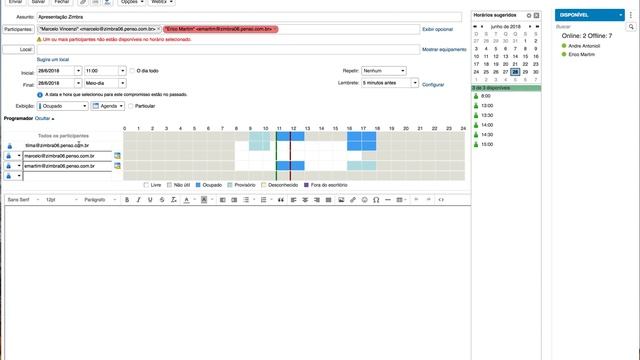View HTML source code
The height and width of the screenshot is (360, 640).
[441, 200]
